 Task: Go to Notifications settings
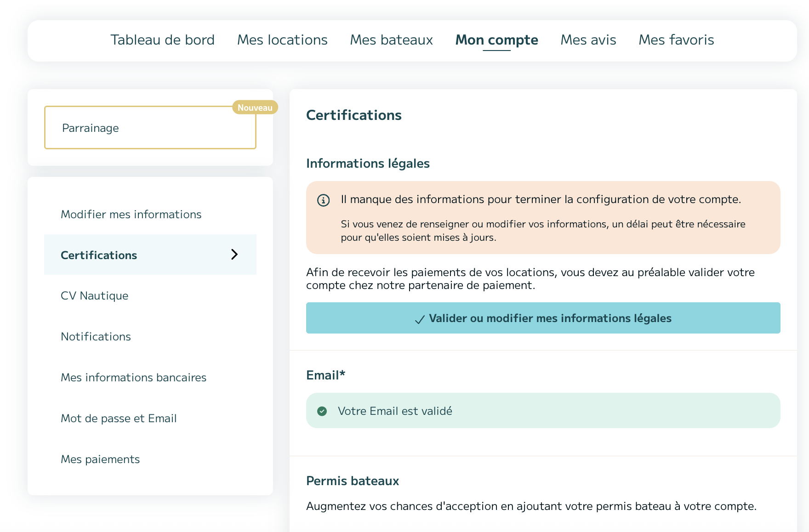click(96, 337)
